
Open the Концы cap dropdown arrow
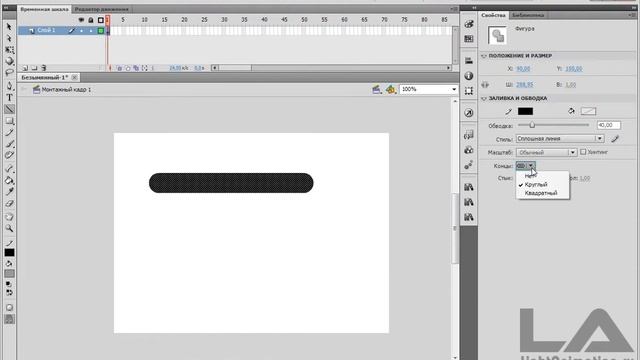click(x=531, y=166)
